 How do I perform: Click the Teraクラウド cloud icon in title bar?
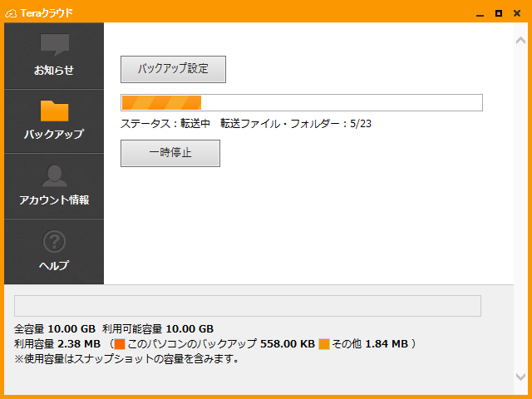click(11, 12)
